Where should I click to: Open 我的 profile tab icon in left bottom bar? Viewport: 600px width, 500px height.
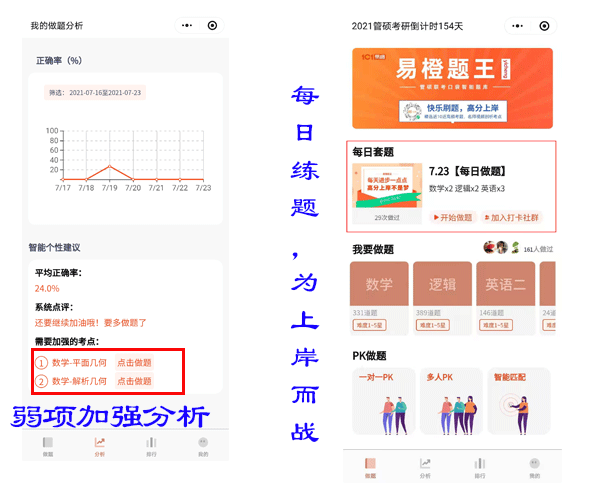pyautogui.click(x=203, y=443)
